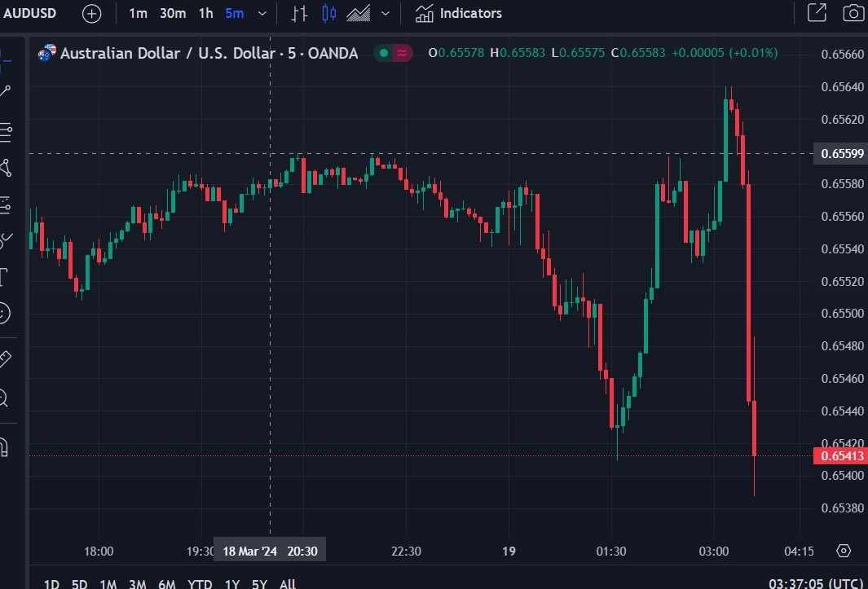Click price scale label 0.65500
Image resolution: width=868 pixels, height=589 pixels.
(843, 314)
